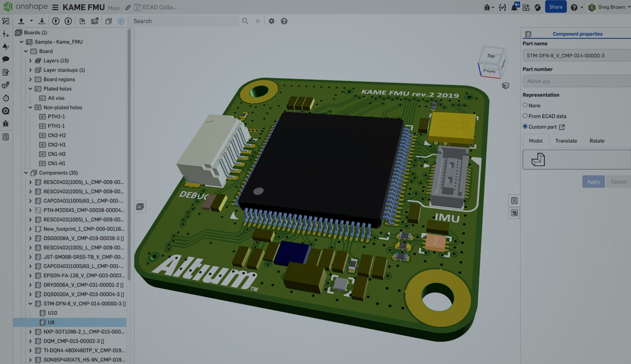Click the circled down-arrow pull icon
This screenshot has height=364, width=631.
point(67,21)
